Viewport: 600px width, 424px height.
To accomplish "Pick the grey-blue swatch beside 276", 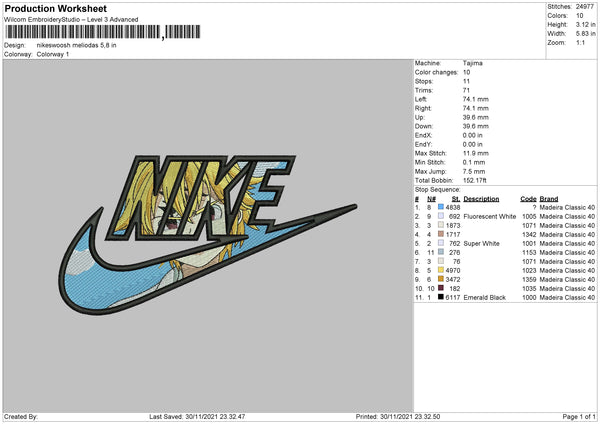I will click(441, 252).
